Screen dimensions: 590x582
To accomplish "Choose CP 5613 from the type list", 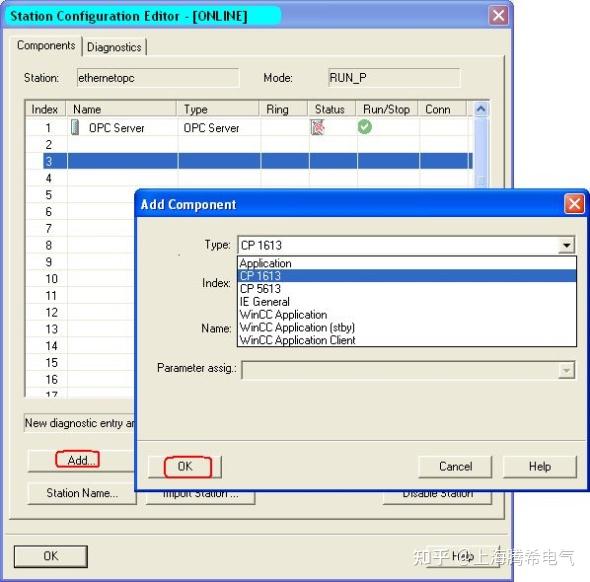I will point(407,289).
